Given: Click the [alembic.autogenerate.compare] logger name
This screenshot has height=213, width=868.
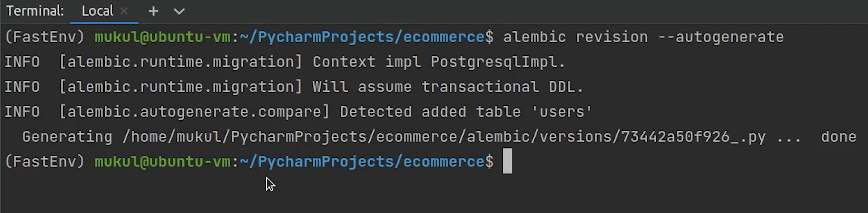Looking at the screenshot, I should [194, 112].
